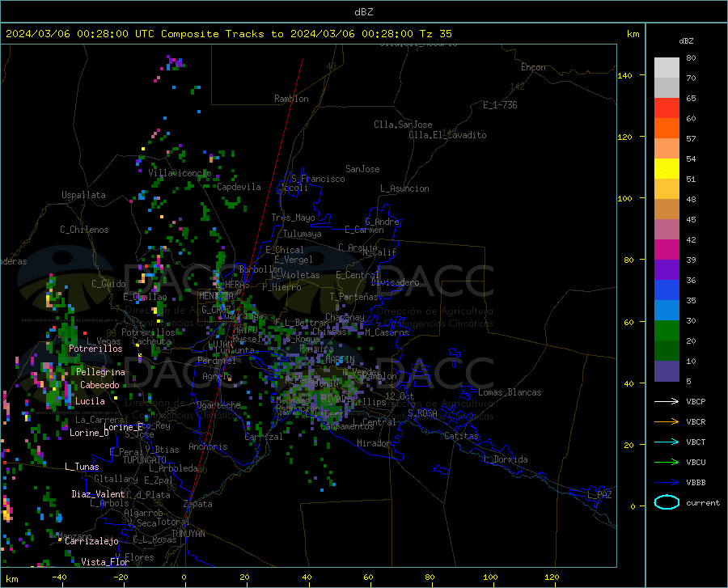
Task: Click the Zapata map label
Action: point(198,504)
